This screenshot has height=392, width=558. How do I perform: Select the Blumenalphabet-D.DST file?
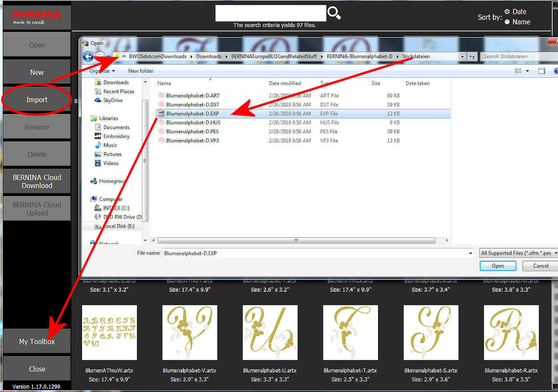(x=192, y=105)
